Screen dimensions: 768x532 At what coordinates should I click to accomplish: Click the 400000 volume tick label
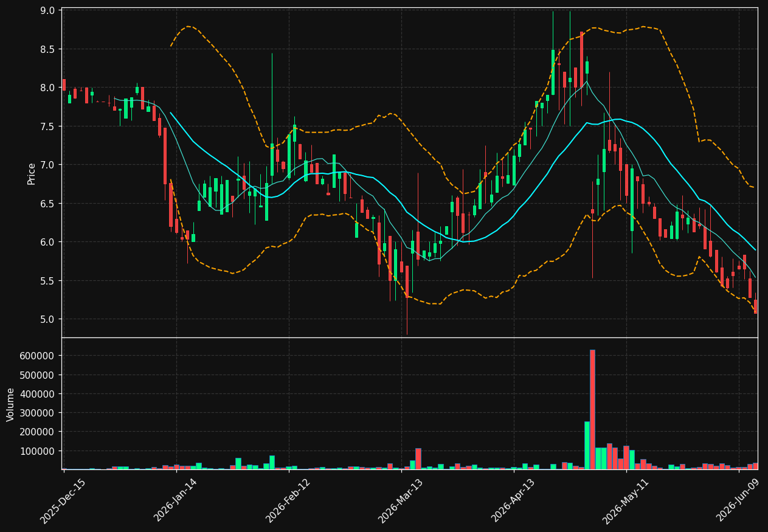pos(37,394)
